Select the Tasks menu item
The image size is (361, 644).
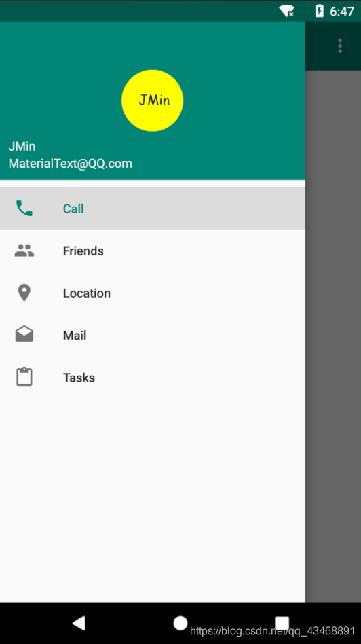(152, 378)
